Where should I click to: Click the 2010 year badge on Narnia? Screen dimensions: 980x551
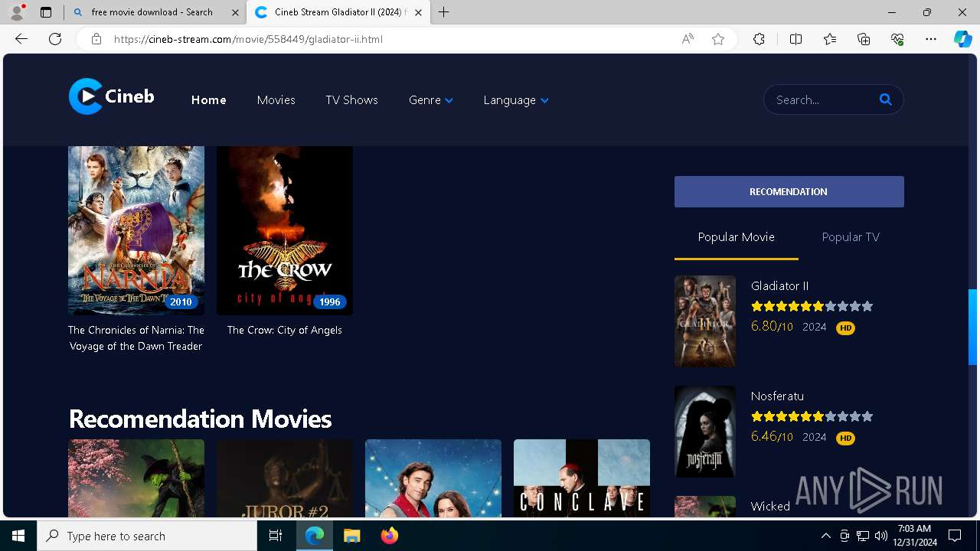181,302
